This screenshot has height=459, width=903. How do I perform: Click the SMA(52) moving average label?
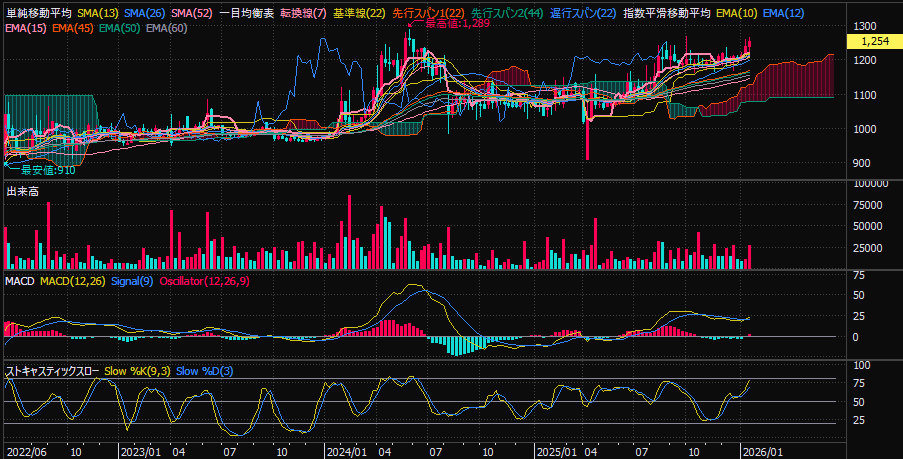tap(192, 13)
